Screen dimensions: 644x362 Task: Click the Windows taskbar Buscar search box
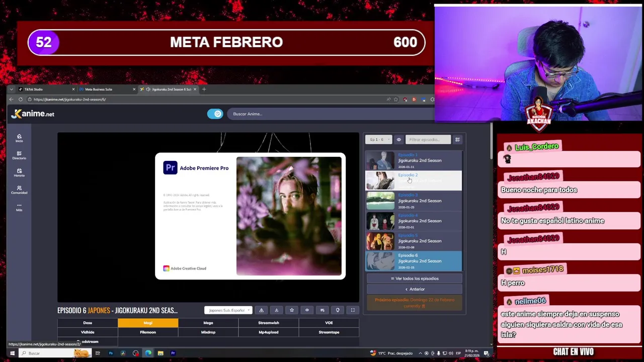tap(55, 353)
